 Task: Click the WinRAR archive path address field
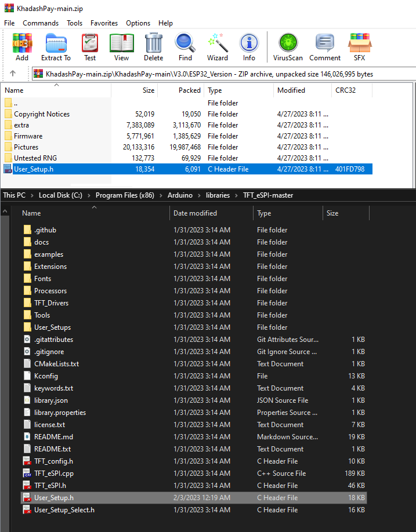click(x=224, y=74)
